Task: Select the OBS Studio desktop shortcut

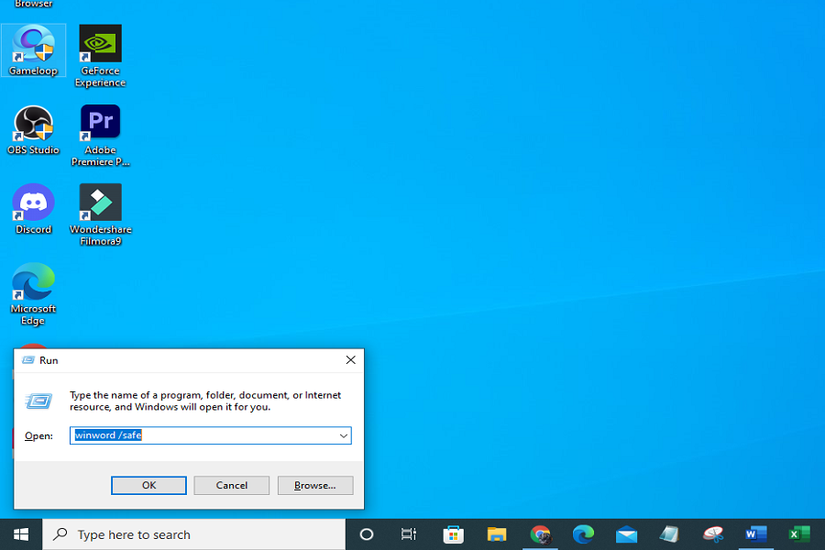Action: 33,130
